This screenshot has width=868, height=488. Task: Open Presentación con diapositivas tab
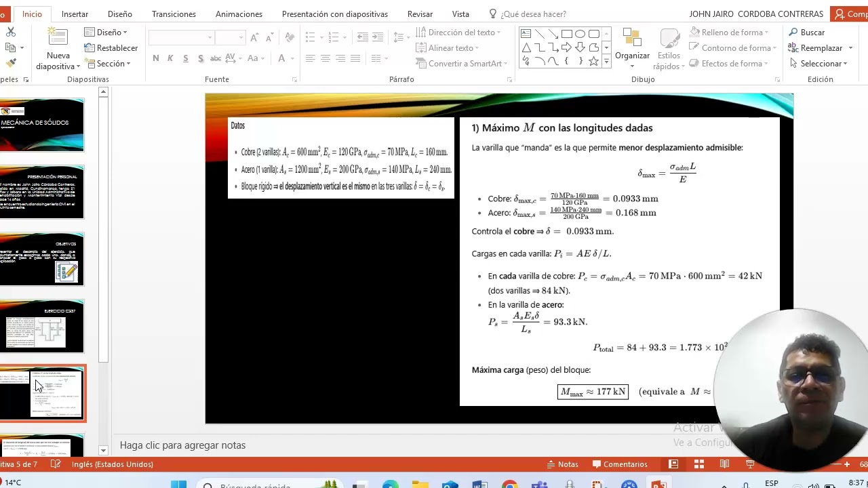tap(335, 14)
